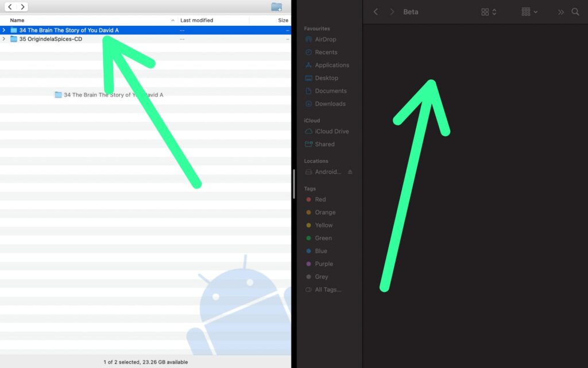
Task: Go back using the Beta window back arrow
Action: coord(376,11)
